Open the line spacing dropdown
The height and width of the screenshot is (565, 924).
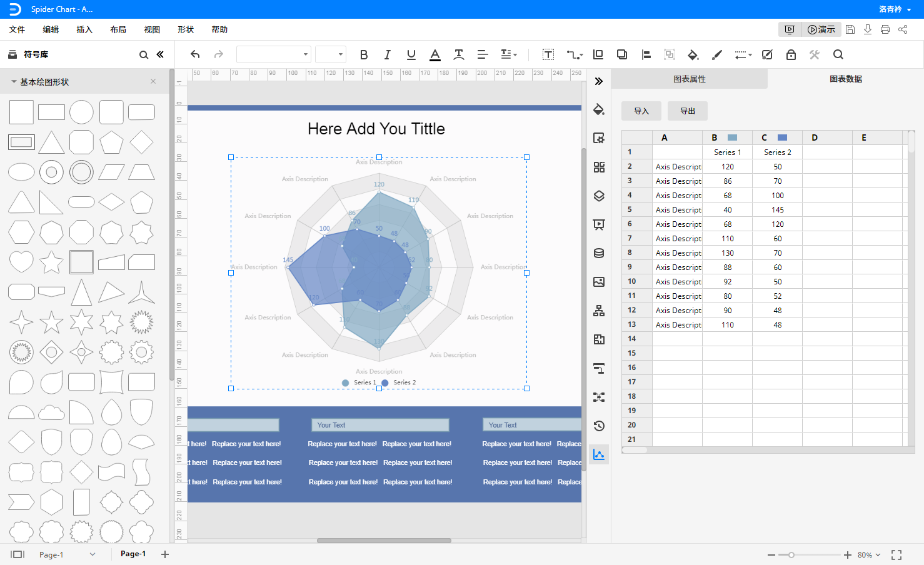(x=508, y=54)
